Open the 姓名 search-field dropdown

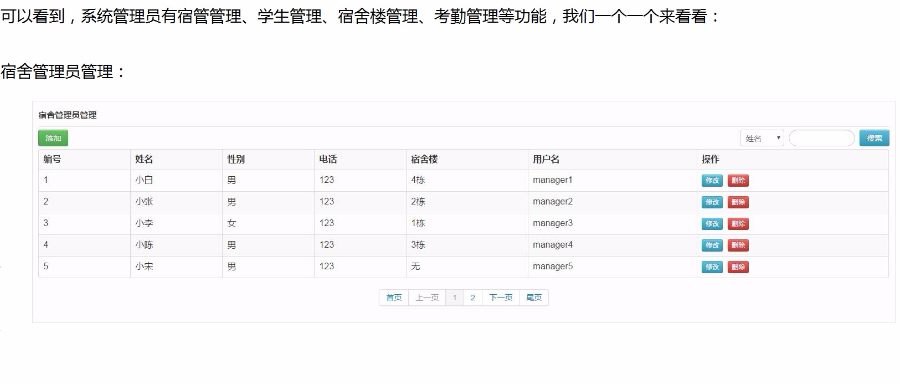762,138
